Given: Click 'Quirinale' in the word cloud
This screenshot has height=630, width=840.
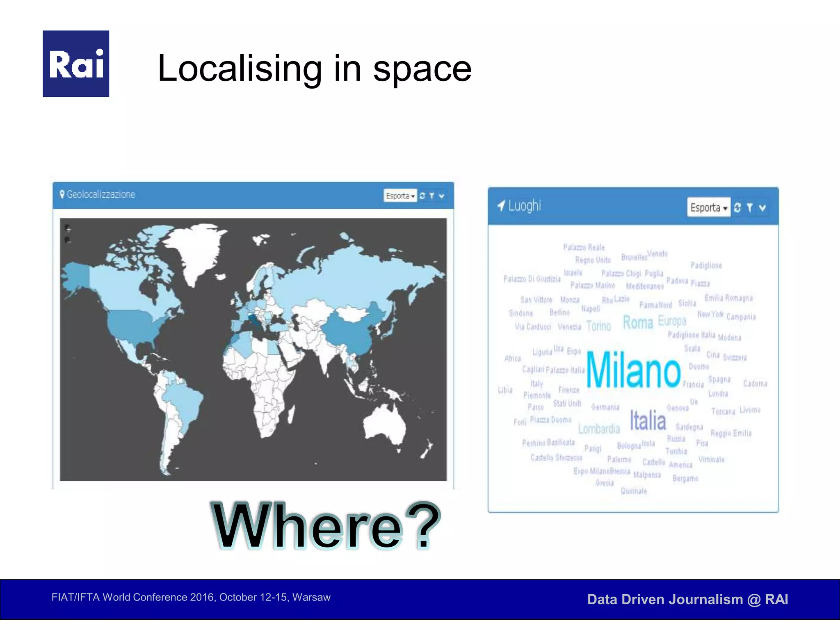Looking at the screenshot, I should pos(634,491).
